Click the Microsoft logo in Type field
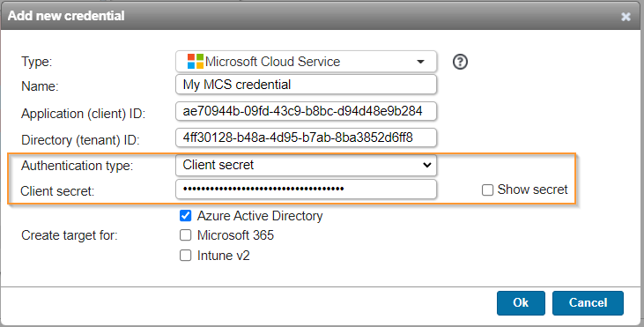 (x=195, y=61)
